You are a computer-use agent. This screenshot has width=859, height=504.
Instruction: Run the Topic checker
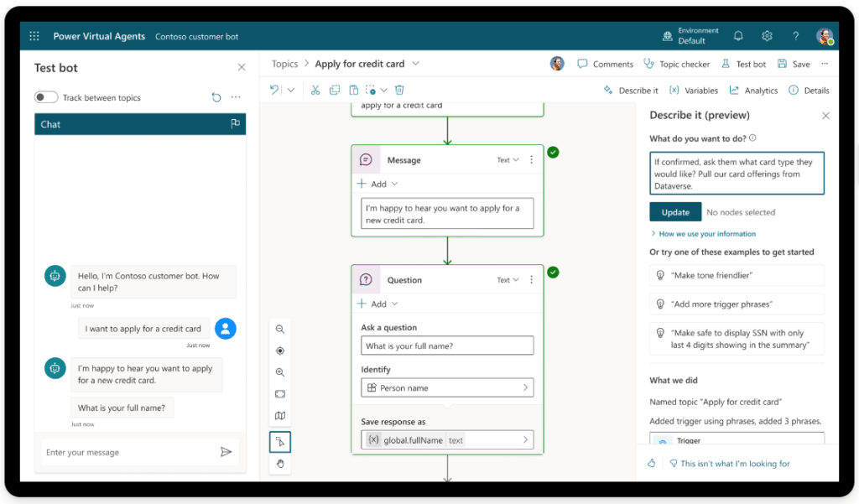click(677, 64)
